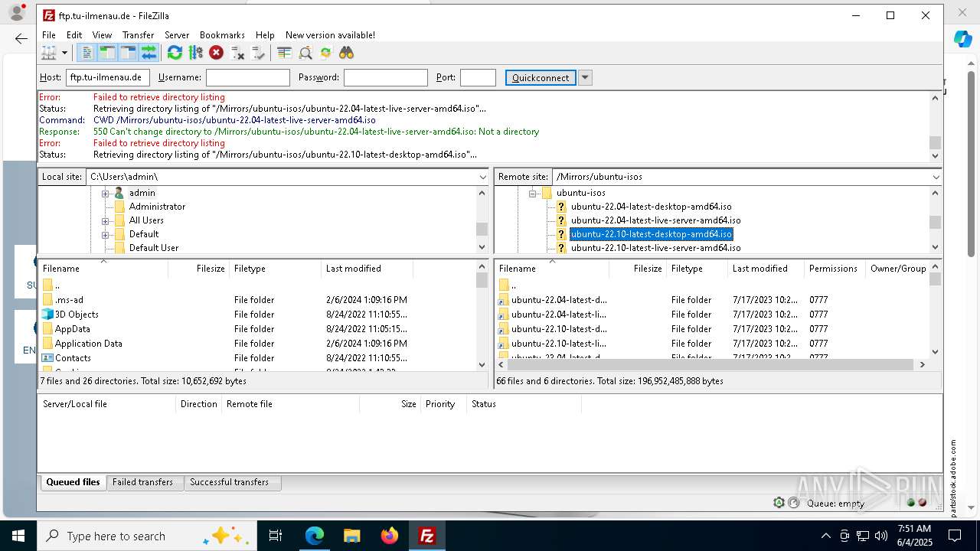Open File Explorer from the taskbar
Screen dimensions: 980x551
tap(352, 536)
